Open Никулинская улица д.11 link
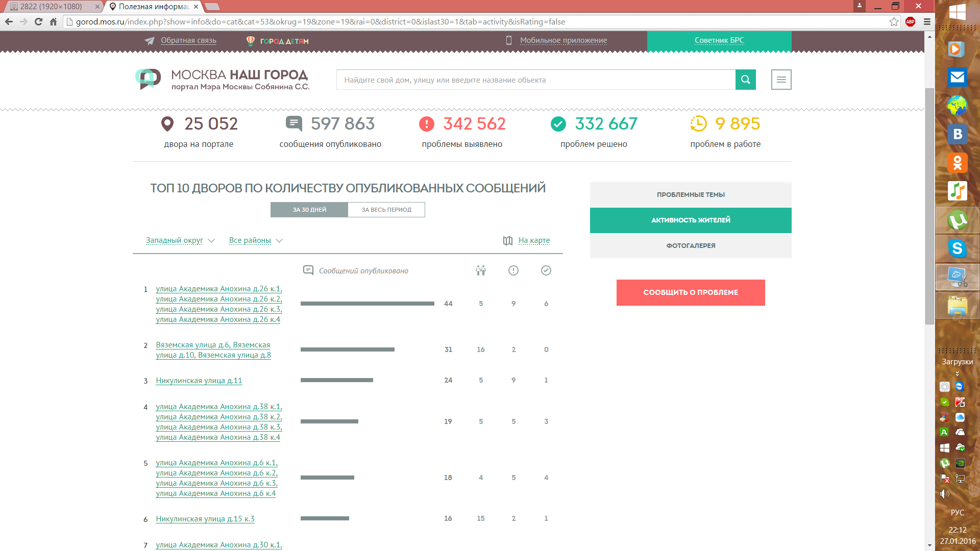Screen dimensions: 980x551 click(x=199, y=381)
